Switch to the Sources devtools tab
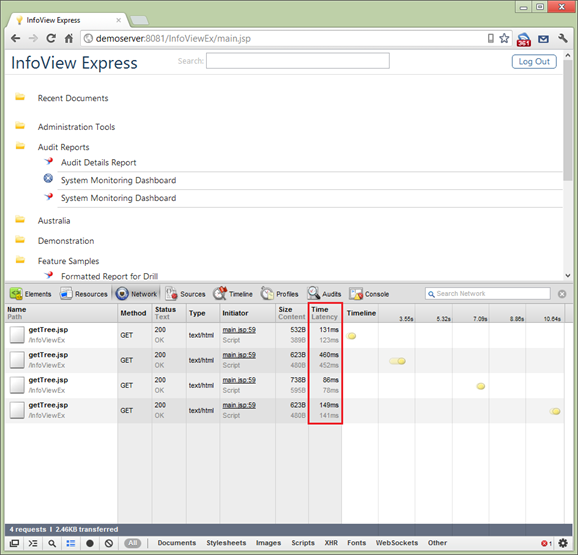 click(x=185, y=294)
